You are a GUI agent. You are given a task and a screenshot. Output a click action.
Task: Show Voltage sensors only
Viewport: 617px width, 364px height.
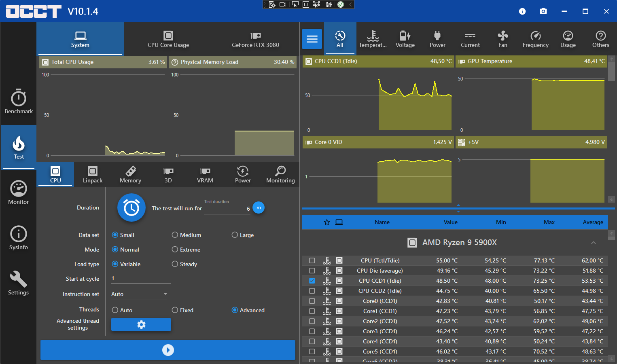[x=405, y=39]
